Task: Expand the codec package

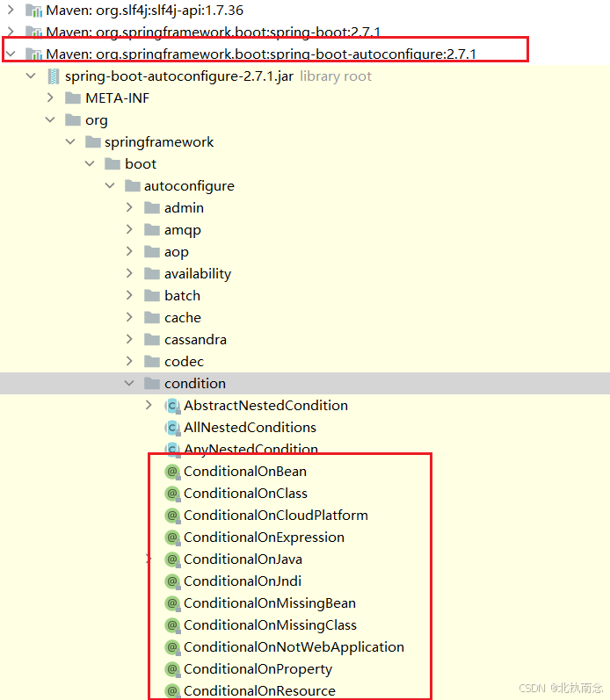Action: (129, 361)
